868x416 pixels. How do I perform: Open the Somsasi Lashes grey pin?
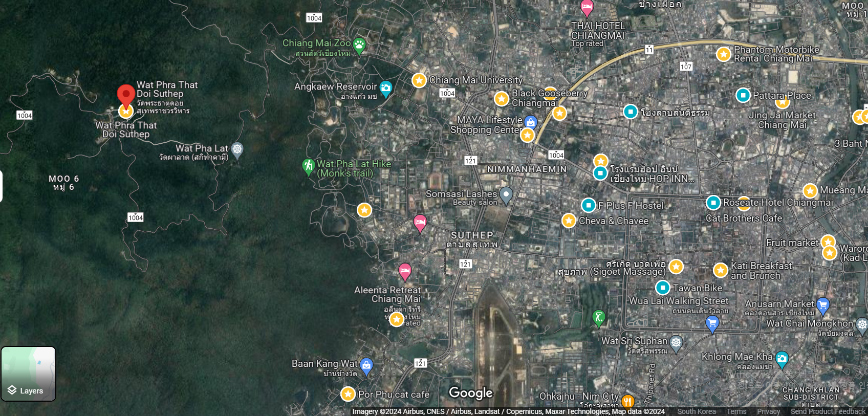[x=506, y=195]
